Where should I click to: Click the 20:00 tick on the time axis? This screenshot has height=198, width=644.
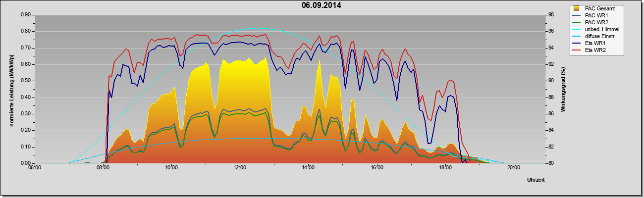pos(513,168)
